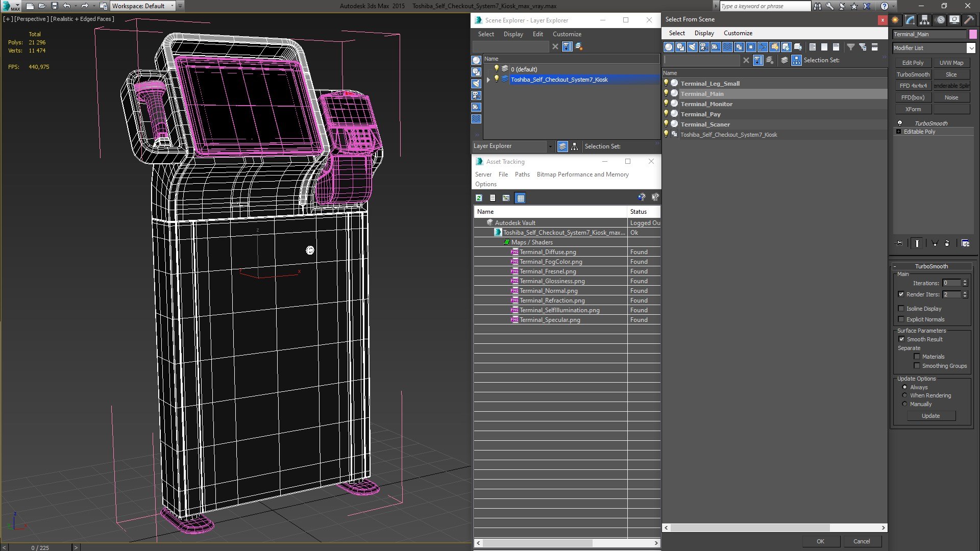Add FFD 4x4x4 modifier button
The height and width of the screenshot is (551, 980).
[913, 86]
